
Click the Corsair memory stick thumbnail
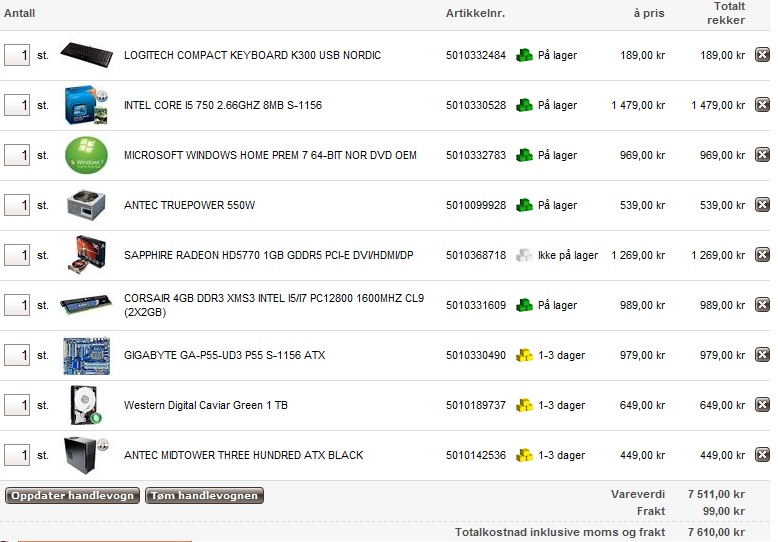click(86, 304)
